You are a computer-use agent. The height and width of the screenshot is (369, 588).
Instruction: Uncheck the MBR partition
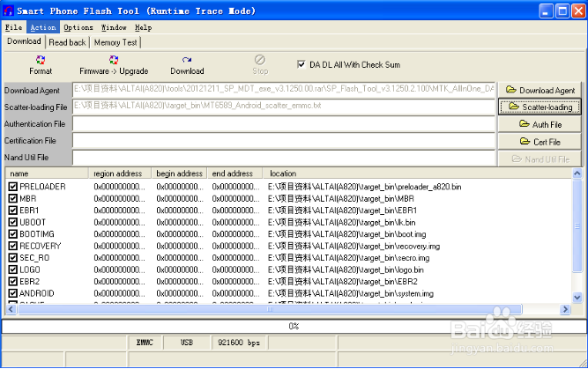pyautogui.click(x=13, y=198)
